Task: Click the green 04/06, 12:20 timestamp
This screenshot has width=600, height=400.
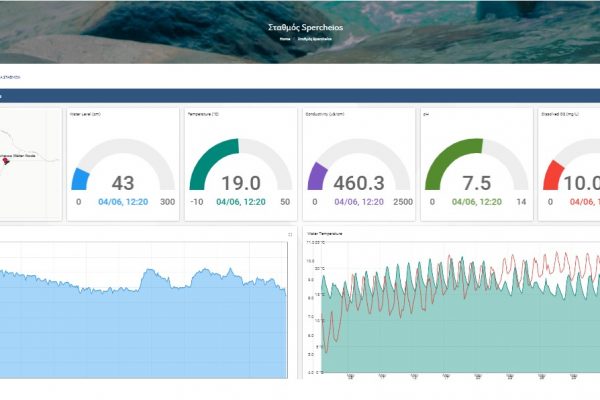Action: click(x=477, y=202)
